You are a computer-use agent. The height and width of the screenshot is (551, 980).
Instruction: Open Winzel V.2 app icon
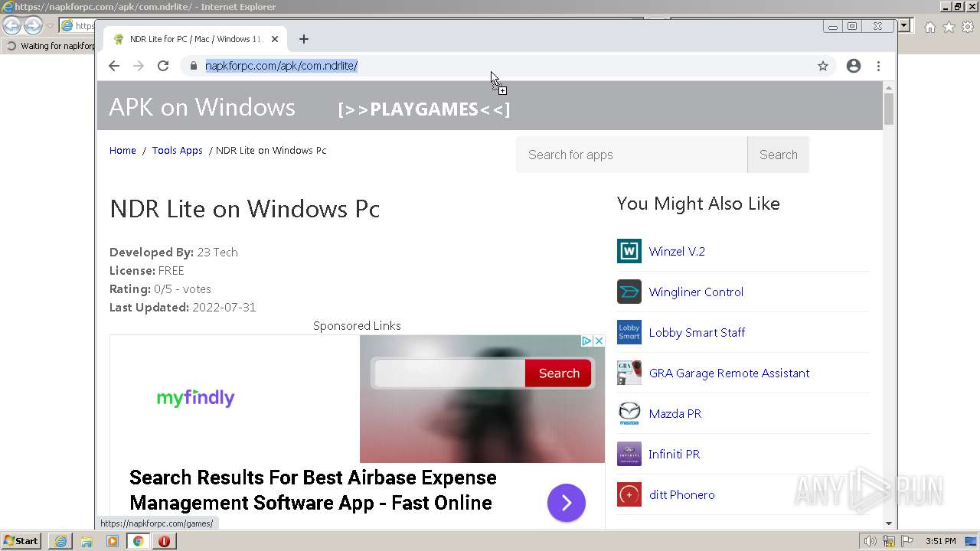click(x=629, y=251)
